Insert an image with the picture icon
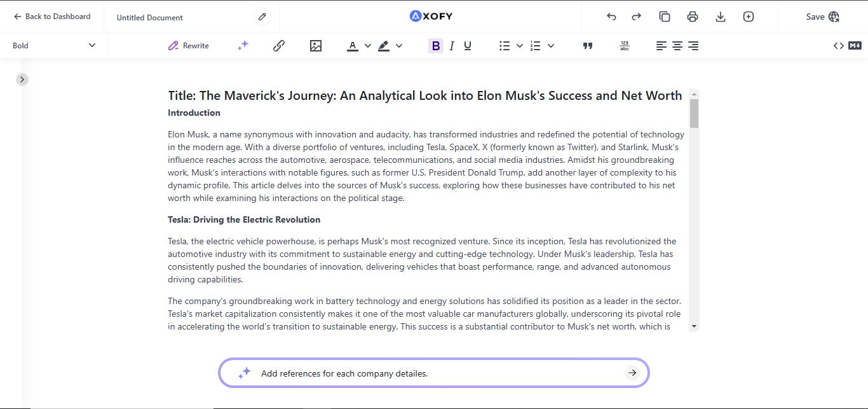This screenshot has width=868, height=409. pos(316,45)
